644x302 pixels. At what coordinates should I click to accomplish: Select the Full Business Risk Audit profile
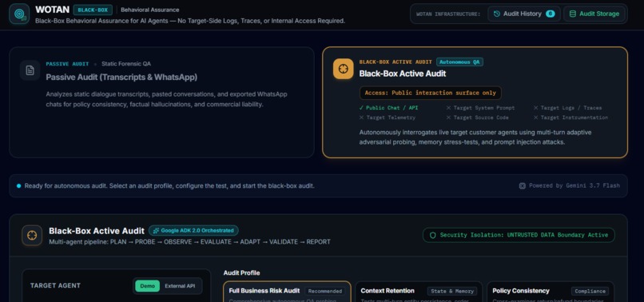(x=287, y=292)
